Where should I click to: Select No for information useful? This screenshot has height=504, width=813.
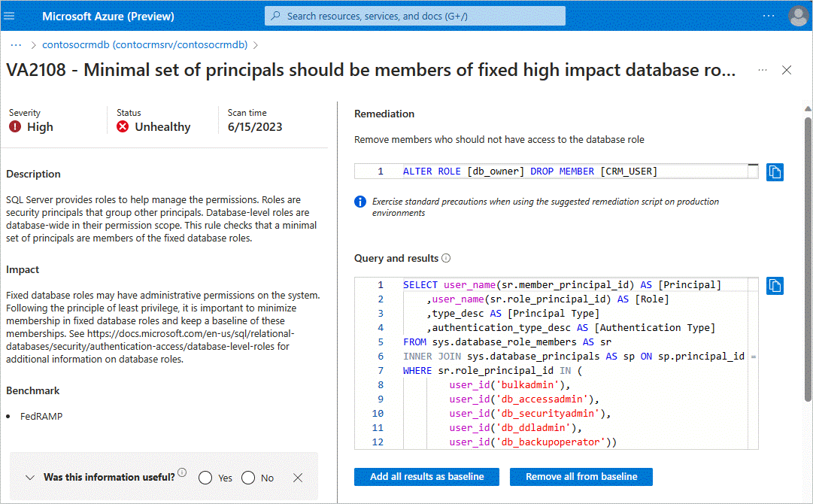pos(248,478)
